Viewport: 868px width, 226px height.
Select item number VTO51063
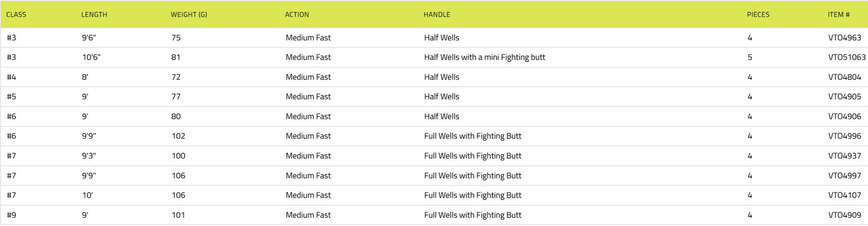click(846, 57)
